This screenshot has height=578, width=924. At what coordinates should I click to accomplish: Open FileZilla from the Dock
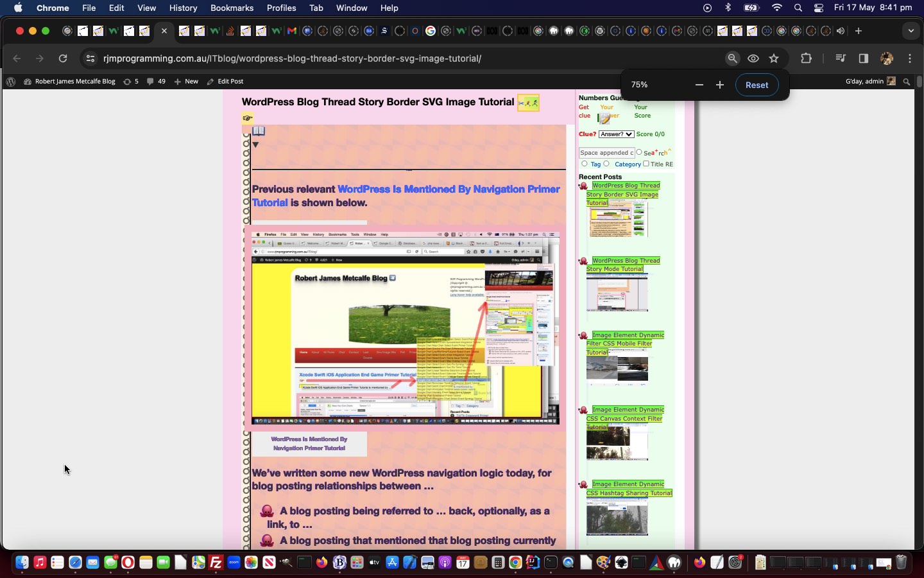[x=216, y=563]
